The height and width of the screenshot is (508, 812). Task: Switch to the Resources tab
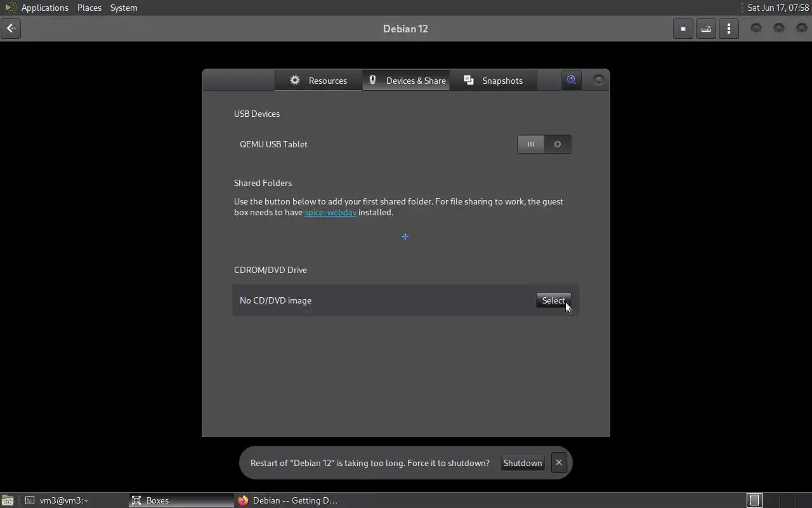[318, 81]
